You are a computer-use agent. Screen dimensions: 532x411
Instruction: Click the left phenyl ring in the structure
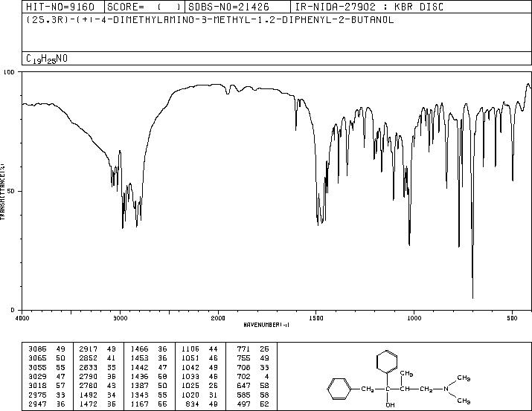(339, 389)
